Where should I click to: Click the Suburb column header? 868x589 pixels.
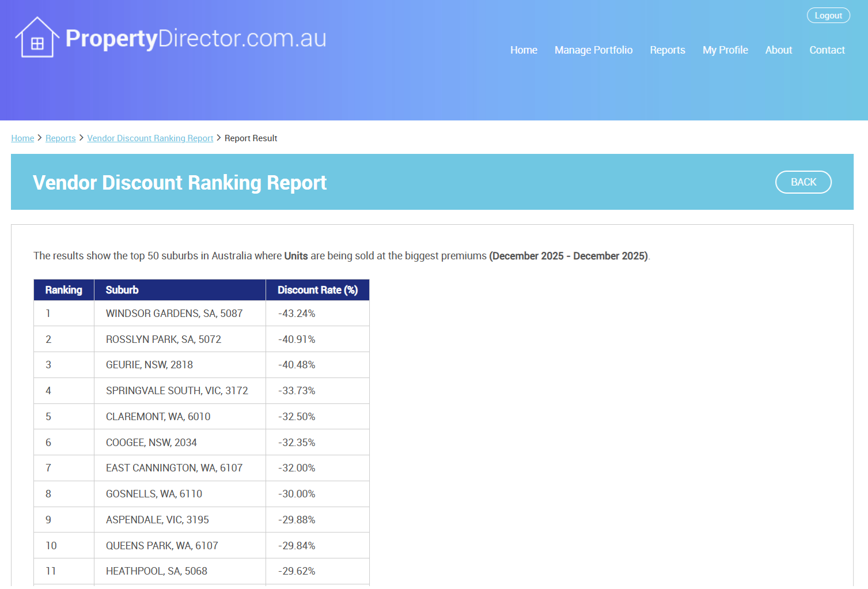[x=122, y=290]
